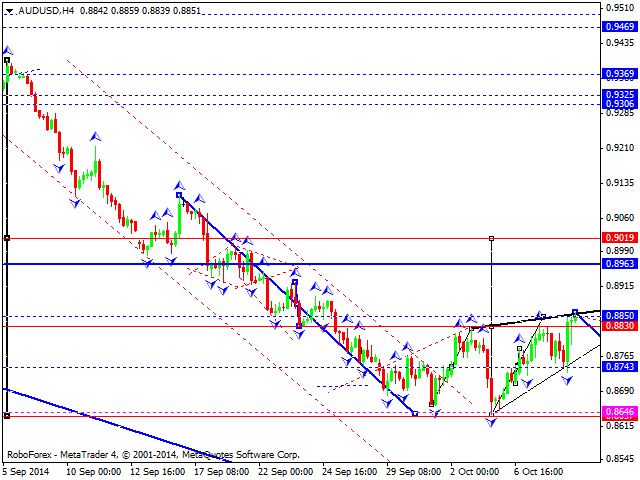Click the 0.8743 price level tag

(620, 367)
